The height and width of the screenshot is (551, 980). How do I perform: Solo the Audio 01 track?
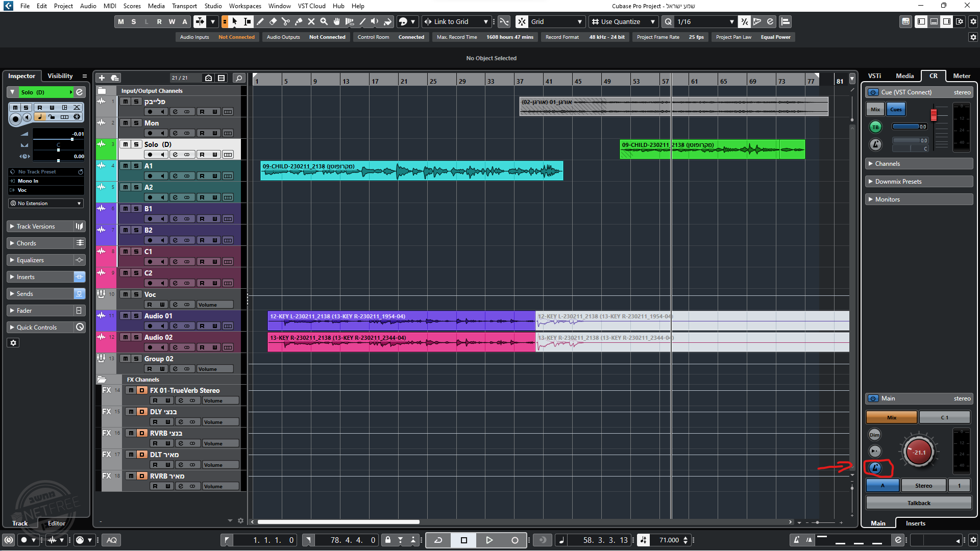point(136,316)
